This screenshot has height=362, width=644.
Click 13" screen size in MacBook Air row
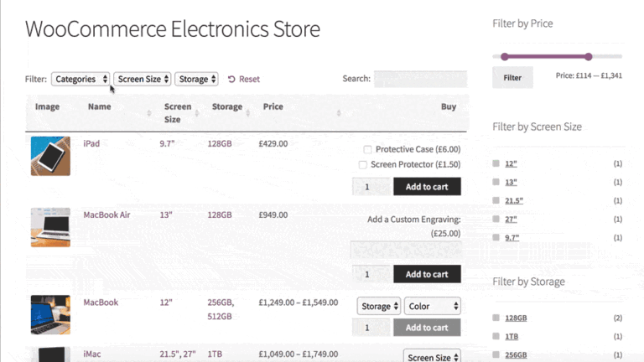tap(166, 215)
